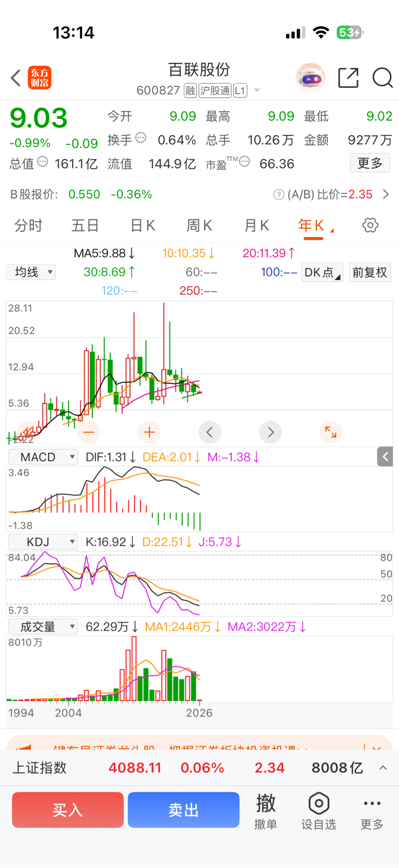Image resolution: width=399 pixels, height=868 pixels.
Task: Tap the info icon next to 换手
Action: (141, 138)
